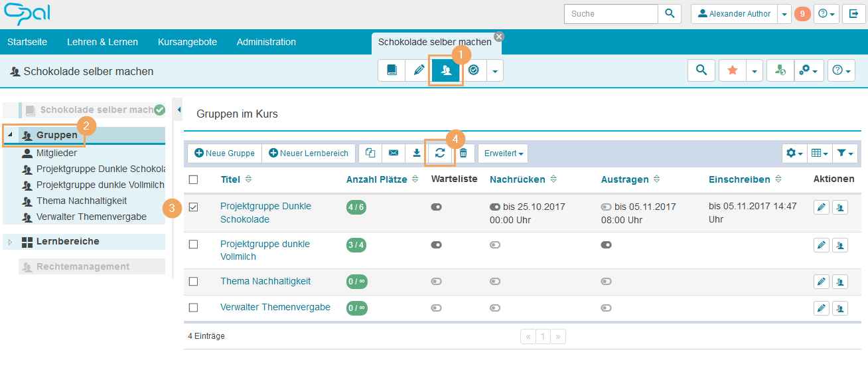Screen dimensions: 868x386
Task: Click the synchronize groups icon
Action: [439, 153]
